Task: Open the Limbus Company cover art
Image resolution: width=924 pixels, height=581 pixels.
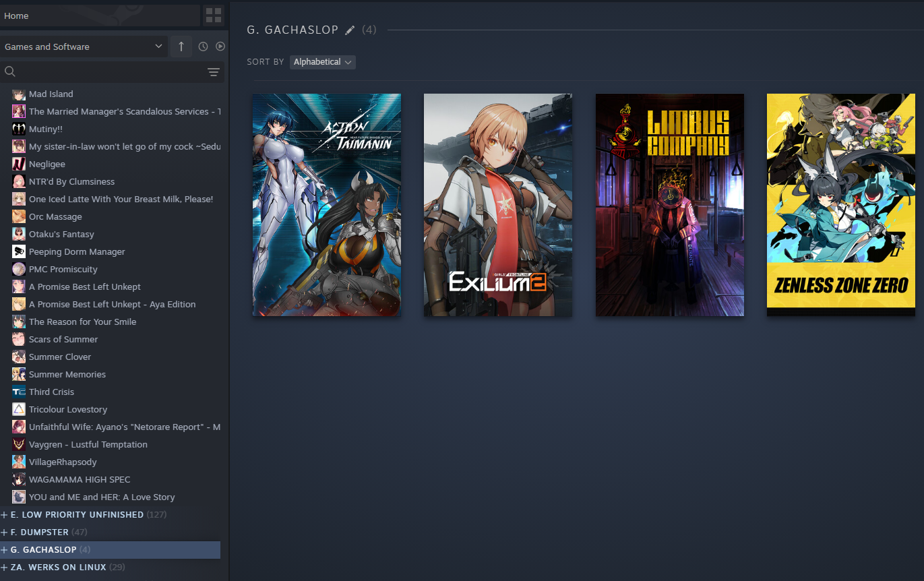Action: [670, 205]
